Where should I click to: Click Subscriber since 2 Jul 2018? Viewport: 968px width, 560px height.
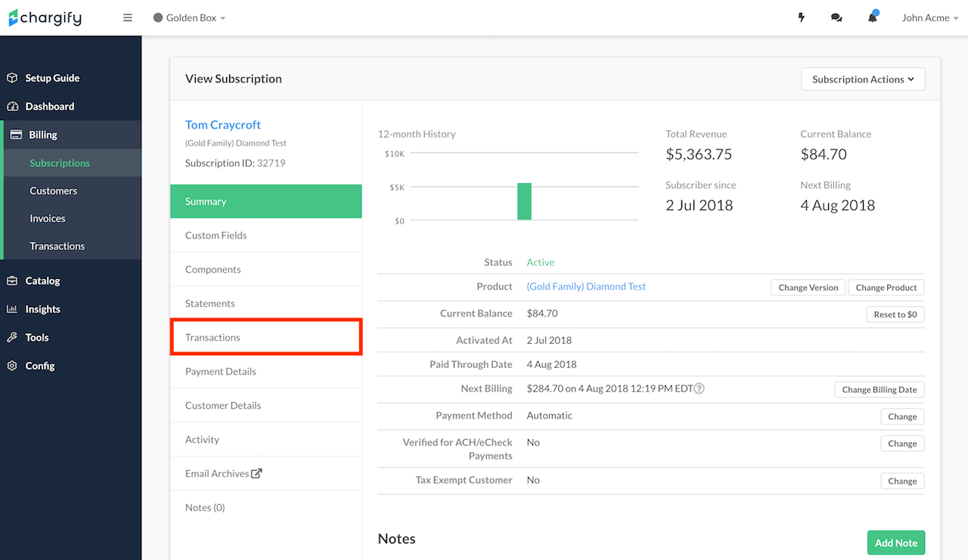click(700, 205)
